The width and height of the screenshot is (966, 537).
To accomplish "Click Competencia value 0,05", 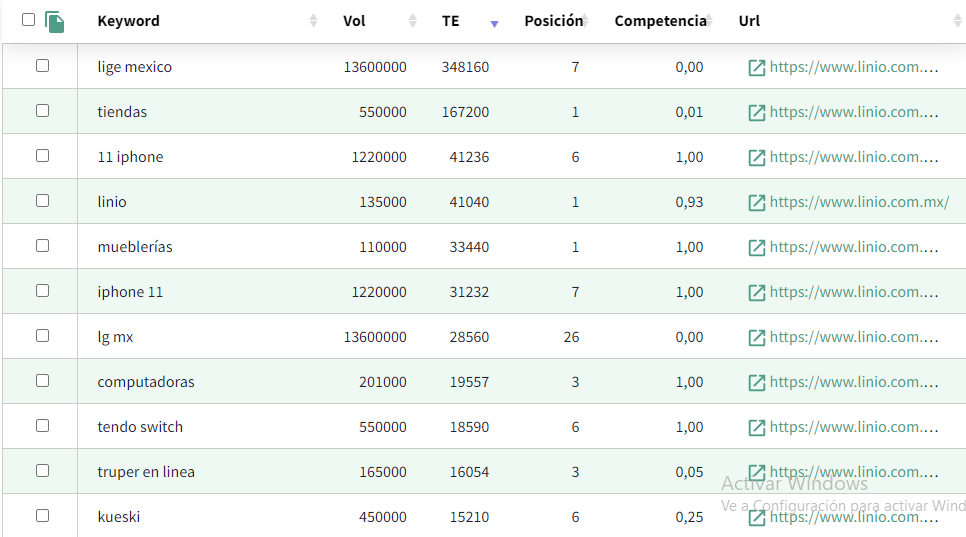I will (689, 472).
